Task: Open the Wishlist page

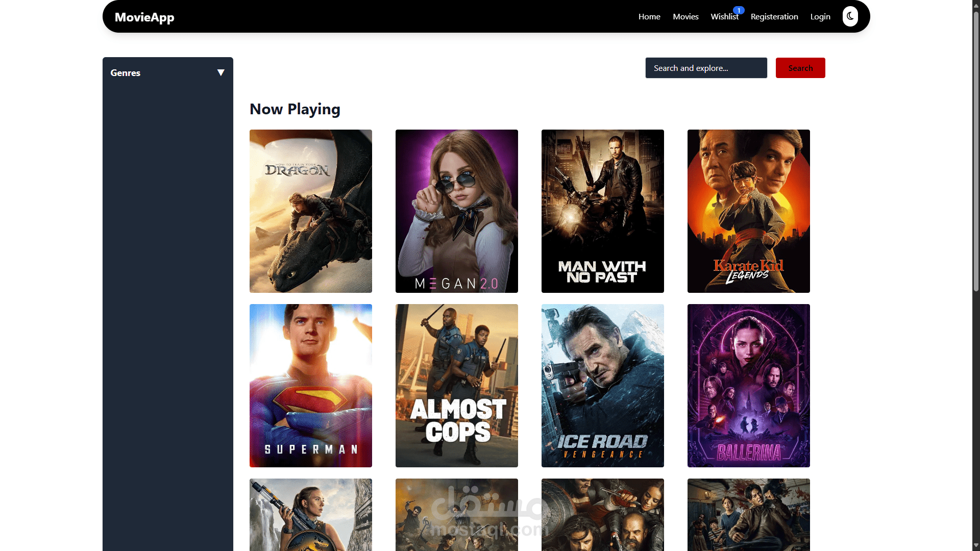Action: [x=724, y=17]
